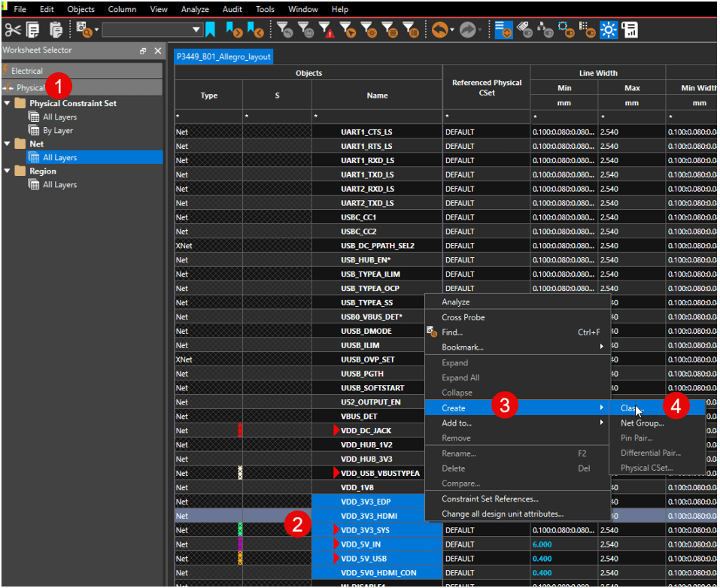Viewport: 720px width, 588px height.
Task: Click the funnel with gray export badge
Action: pyautogui.click(x=305, y=30)
